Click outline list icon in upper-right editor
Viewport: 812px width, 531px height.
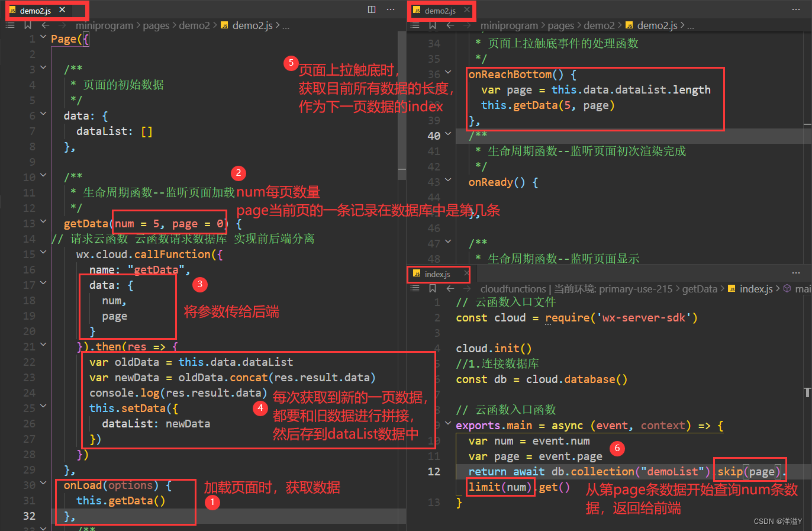tap(415, 25)
